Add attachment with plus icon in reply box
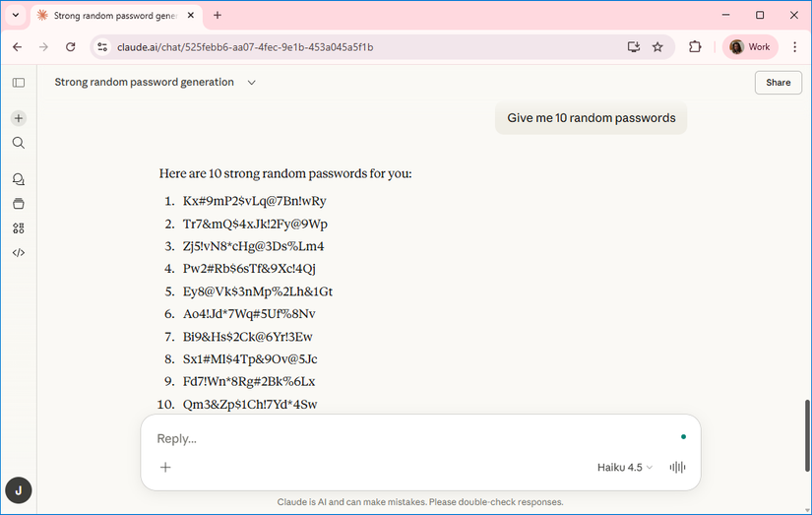Viewport: 812px width, 515px height. click(165, 468)
